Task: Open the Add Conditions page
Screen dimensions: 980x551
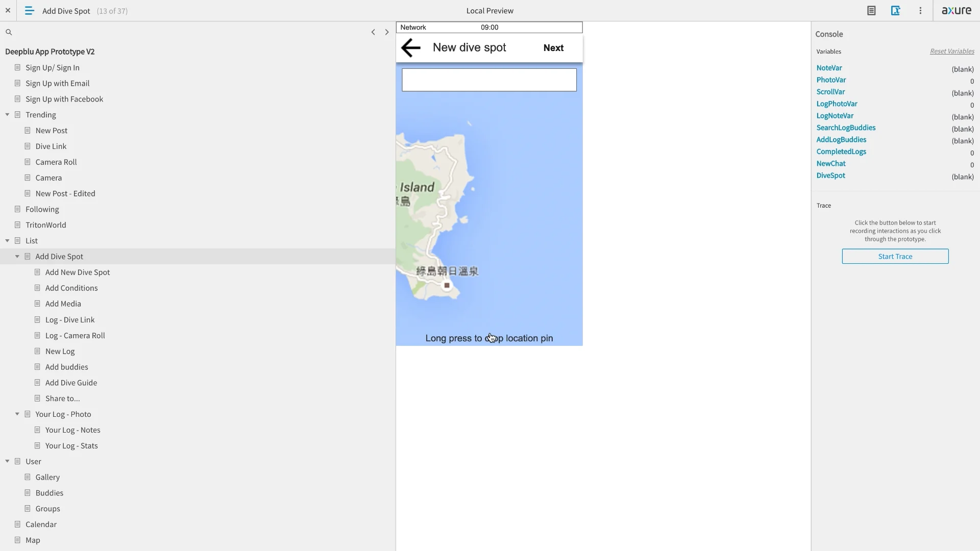Action: pos(71,288)
